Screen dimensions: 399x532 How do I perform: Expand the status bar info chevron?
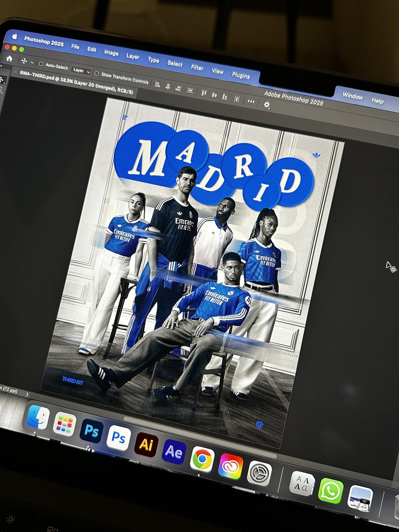coord(27,394)
